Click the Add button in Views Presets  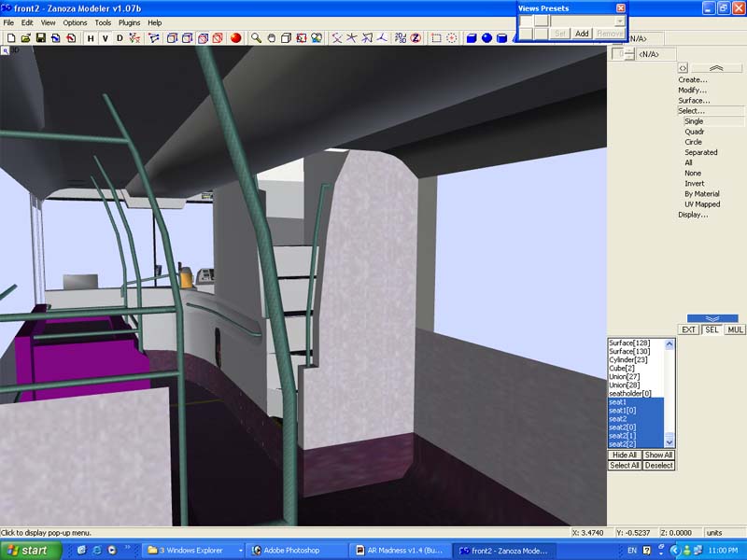pos(582,34)
